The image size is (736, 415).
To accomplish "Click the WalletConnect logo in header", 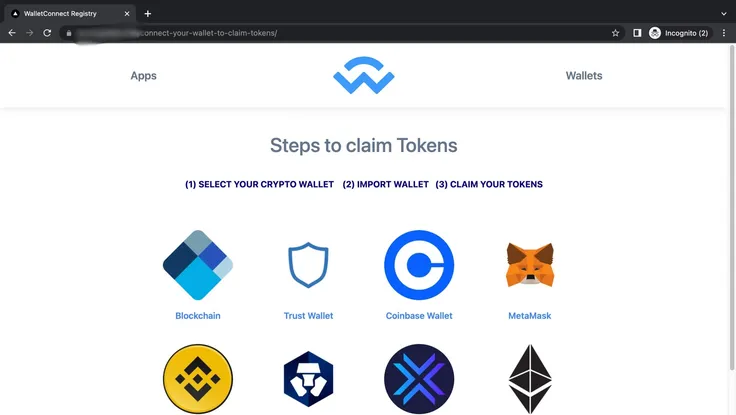I will pos(364,76).
